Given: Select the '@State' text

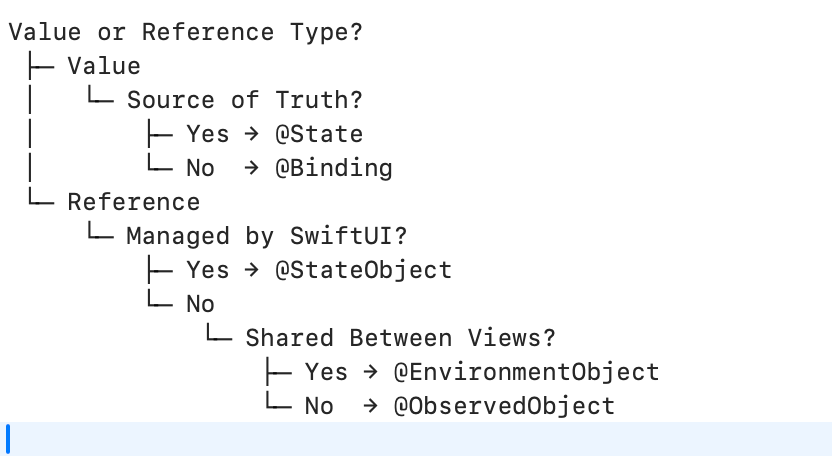Looking at the screenshot, I should (x=319, y=134).
